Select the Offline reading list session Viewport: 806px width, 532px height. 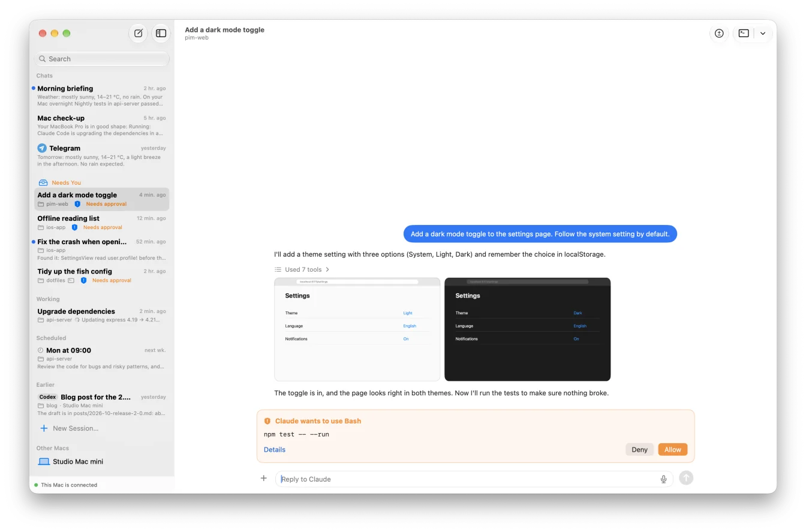click(101, 223)
